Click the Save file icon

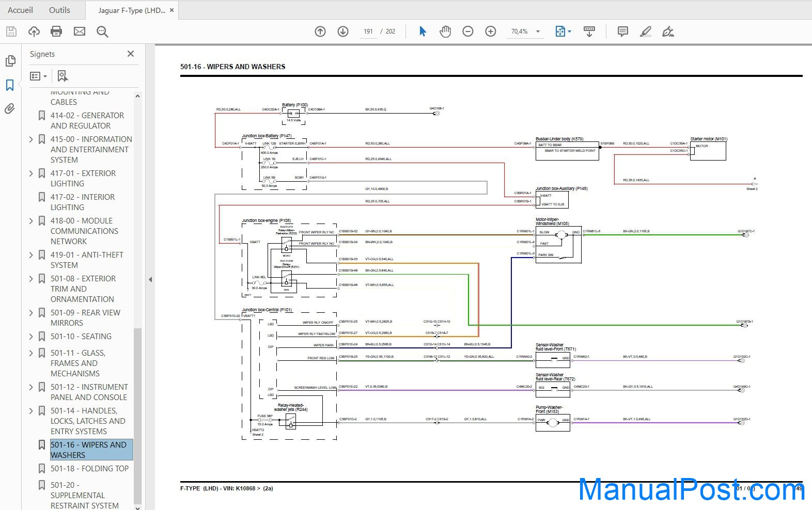pyautogui.click(x=11, y=32)
